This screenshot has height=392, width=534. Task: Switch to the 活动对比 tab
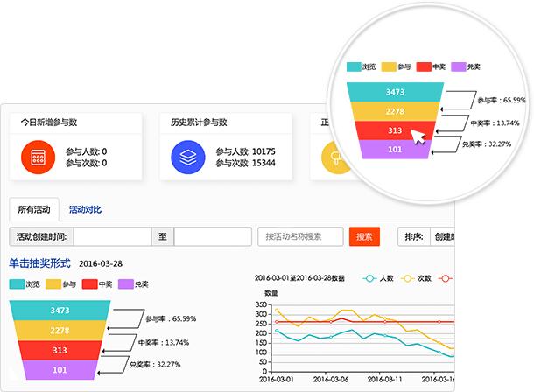[x=85, y=209]
